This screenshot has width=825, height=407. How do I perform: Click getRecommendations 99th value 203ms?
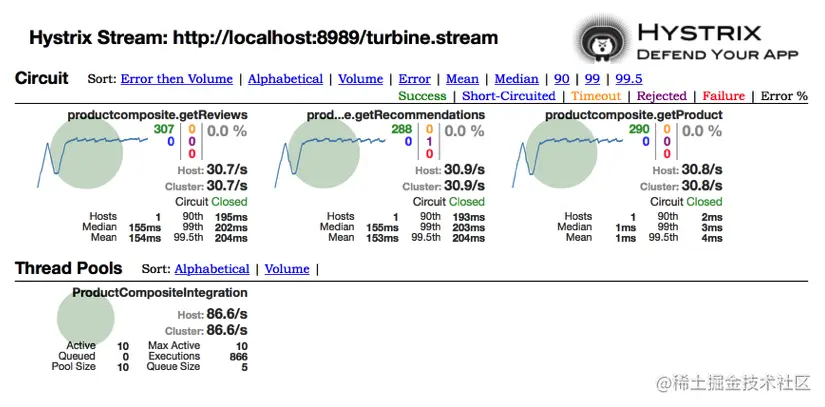coord(468,228)
